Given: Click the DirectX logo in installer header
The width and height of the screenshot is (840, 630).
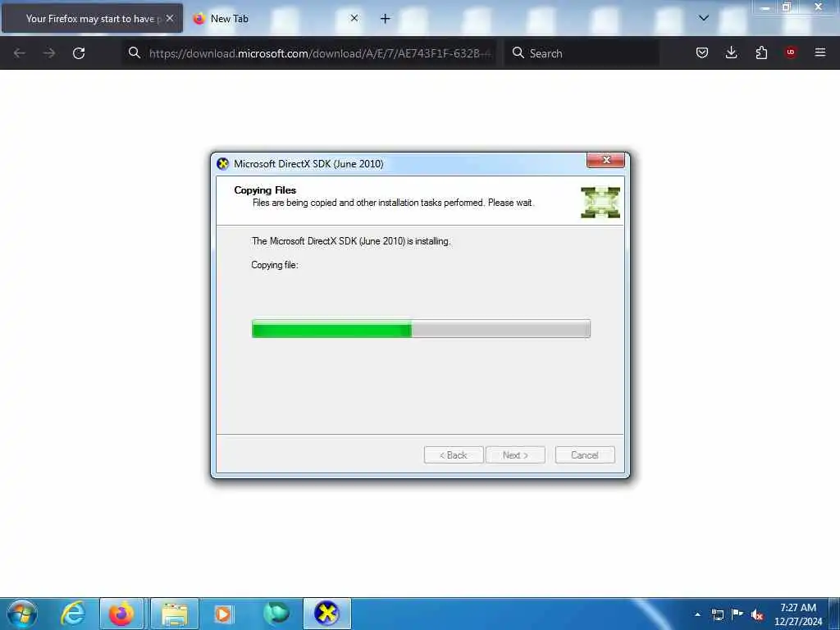Looking at the screenshot, I should [600, 203].
